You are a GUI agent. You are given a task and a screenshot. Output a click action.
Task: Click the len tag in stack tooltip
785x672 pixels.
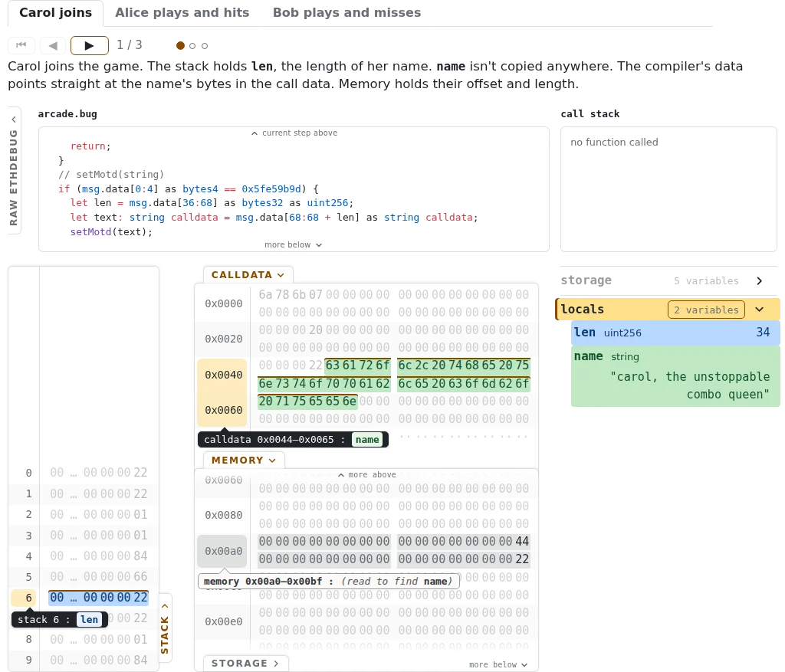pyautogui.click(x=90, y=619)
